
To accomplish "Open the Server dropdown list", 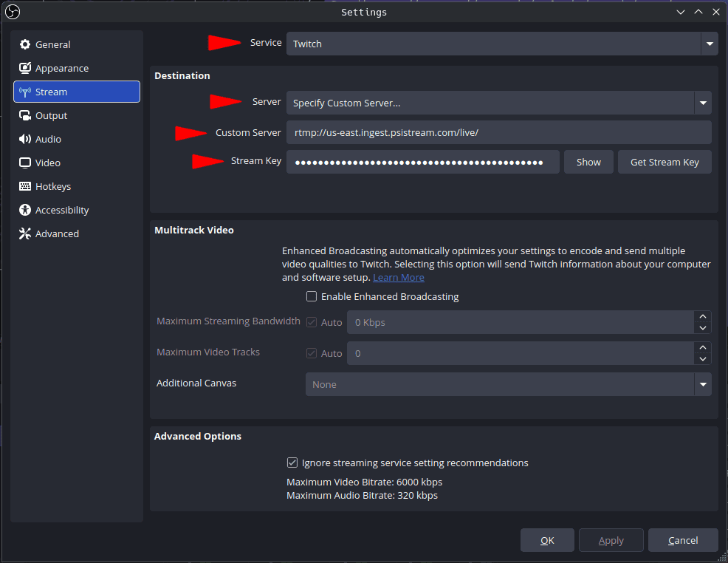I will (x=498, y=103).
